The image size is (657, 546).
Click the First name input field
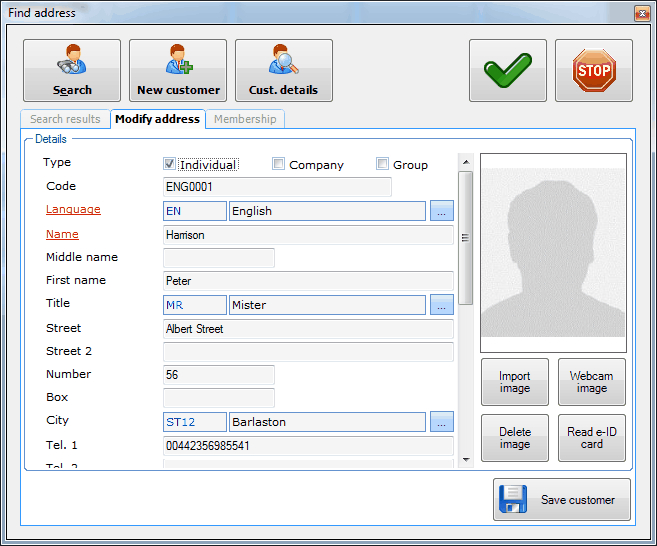pos(308,281)
